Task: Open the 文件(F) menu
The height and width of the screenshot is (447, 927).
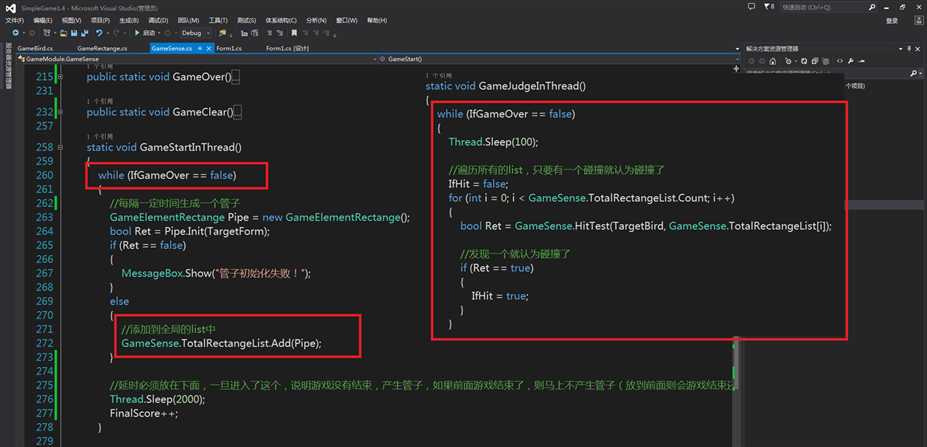Action: click(15, 20)
